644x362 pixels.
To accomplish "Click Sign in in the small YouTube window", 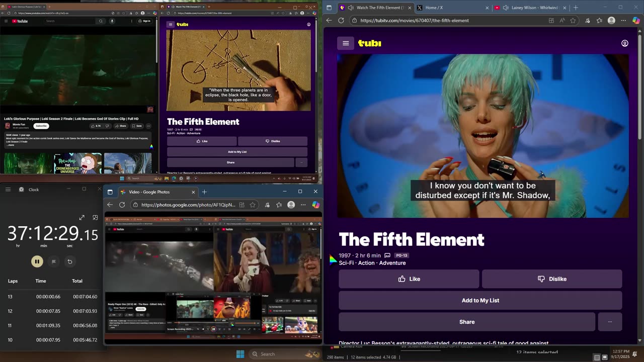I will coord(144,21).
